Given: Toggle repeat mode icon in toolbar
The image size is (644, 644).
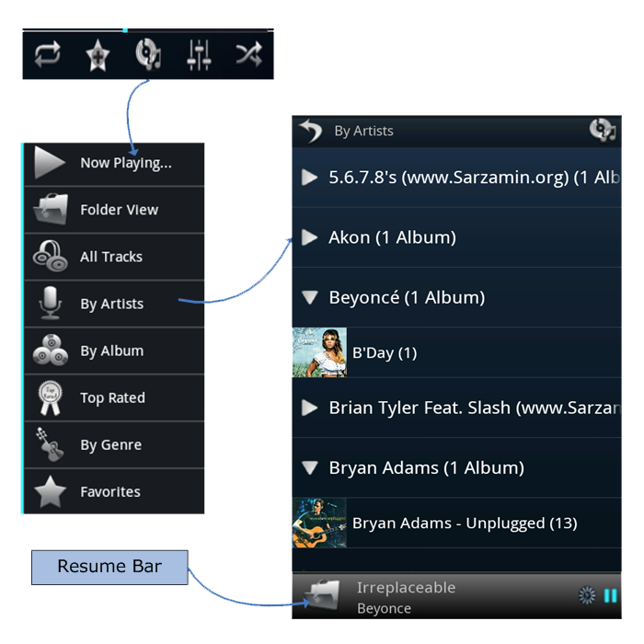Looking at the screenshot, I should point(48,54).
